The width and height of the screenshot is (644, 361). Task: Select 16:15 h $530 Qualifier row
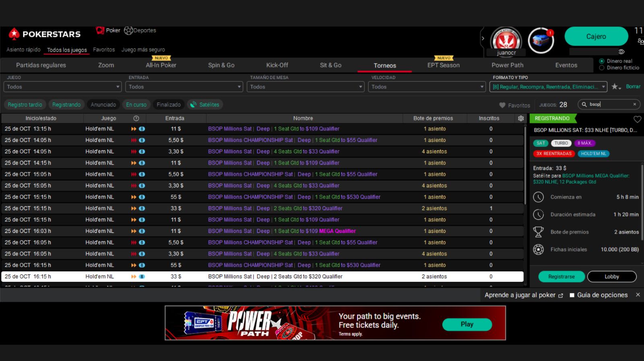point(262,265)
